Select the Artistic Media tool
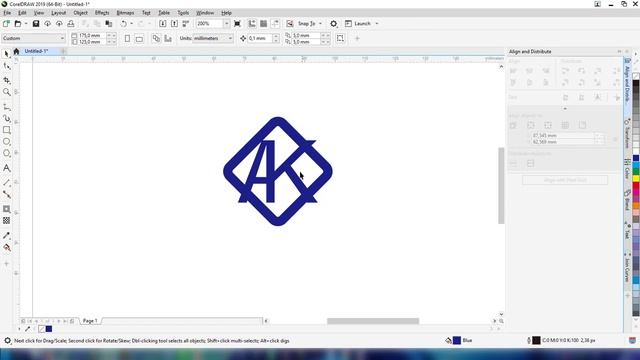 pos(7,118)
